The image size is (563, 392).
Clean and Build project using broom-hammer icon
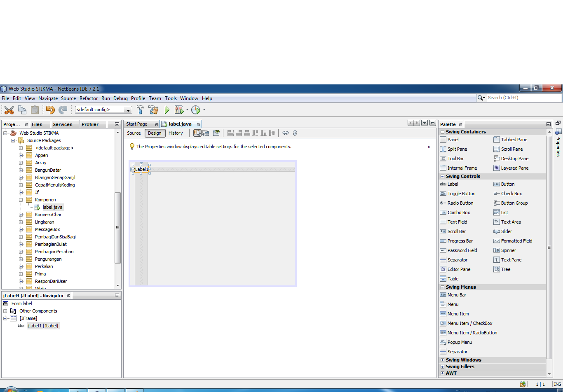pos(153,110)
